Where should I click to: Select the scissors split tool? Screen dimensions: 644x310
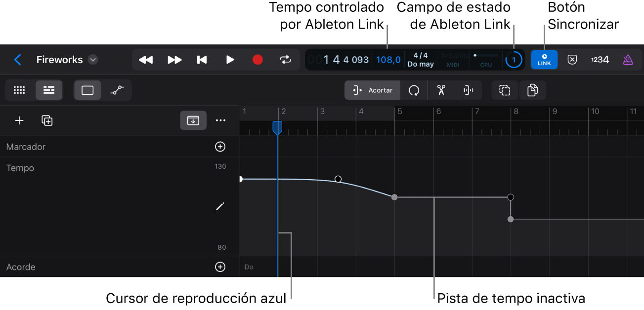[x=441, y=90]
